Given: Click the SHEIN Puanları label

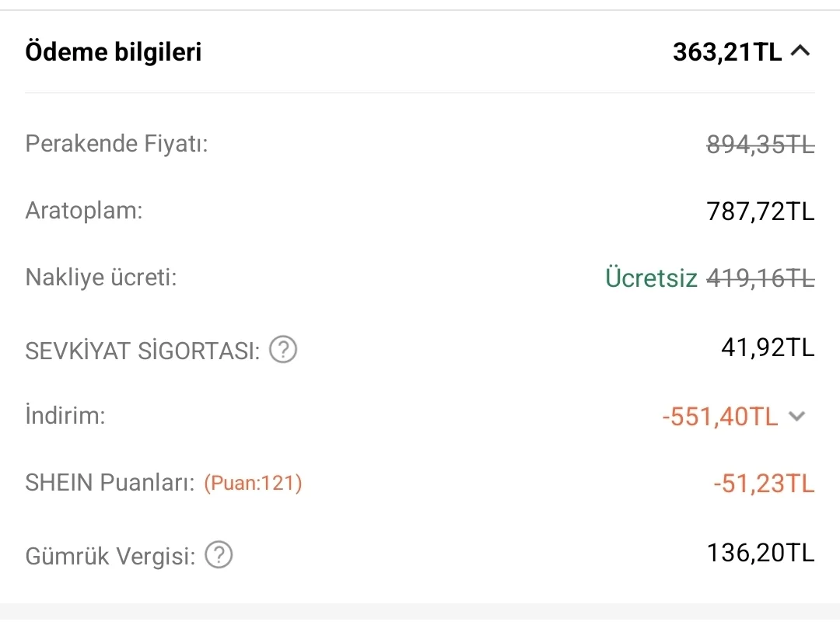Looking at the screenshot, I should tap(110, 483).
